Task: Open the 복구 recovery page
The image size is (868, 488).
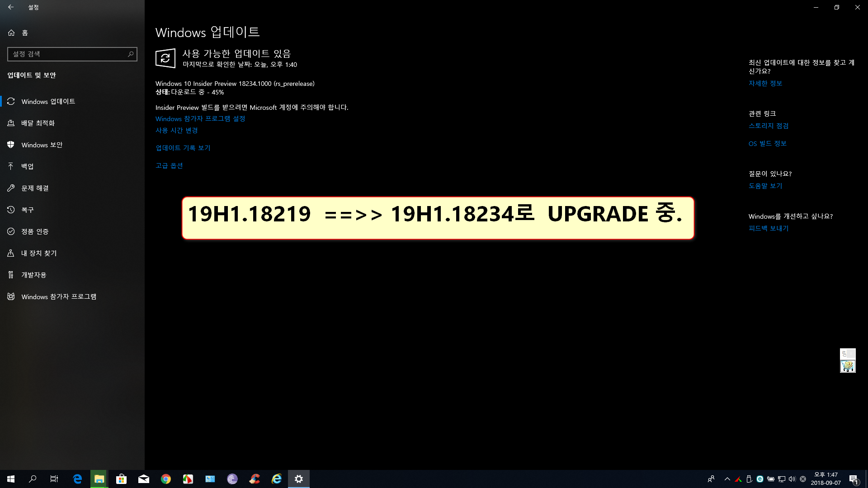Action: point(72,210)
